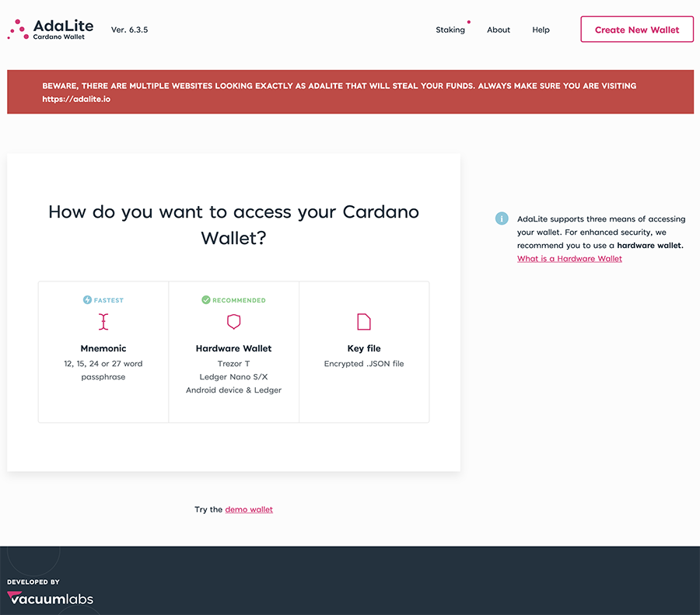
Task: Open the 'What is a Hardware Wallet' link
Action: 569,259
